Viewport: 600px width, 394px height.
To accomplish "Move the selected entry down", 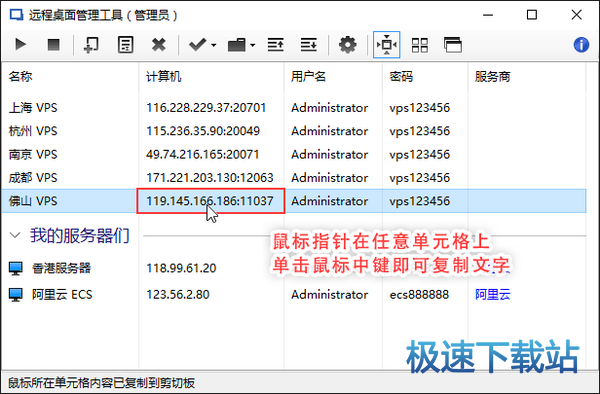I will 309,45.
